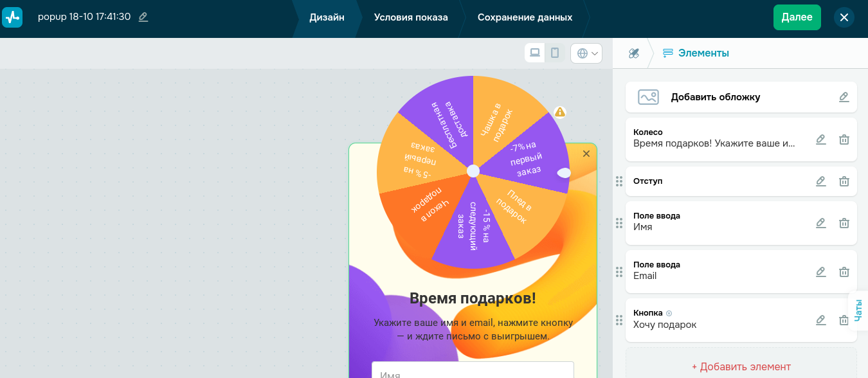Open the design rocket icon section
The width and height of the screenshot is (868, 378).
[634, 53]
